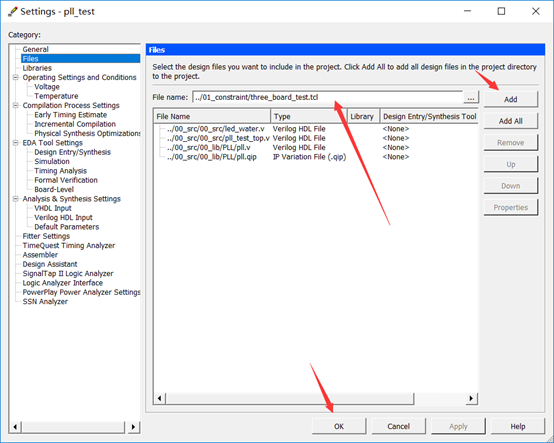
Task: Click Design Entry/Synthesis Tool column header
Action: 429,116
